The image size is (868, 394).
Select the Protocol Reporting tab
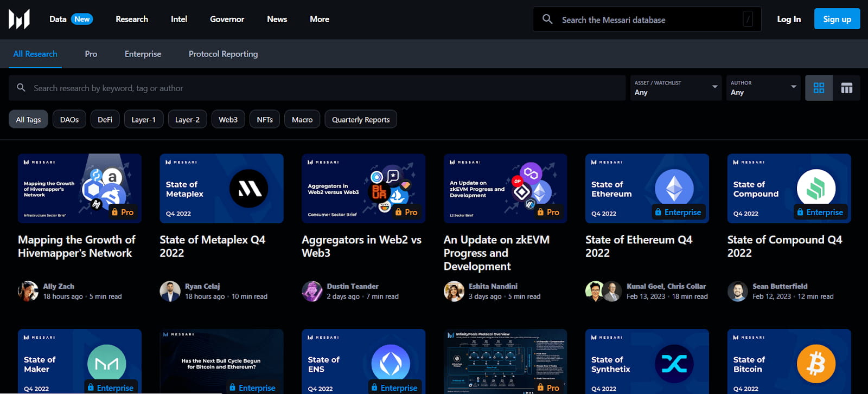point(223,54)
